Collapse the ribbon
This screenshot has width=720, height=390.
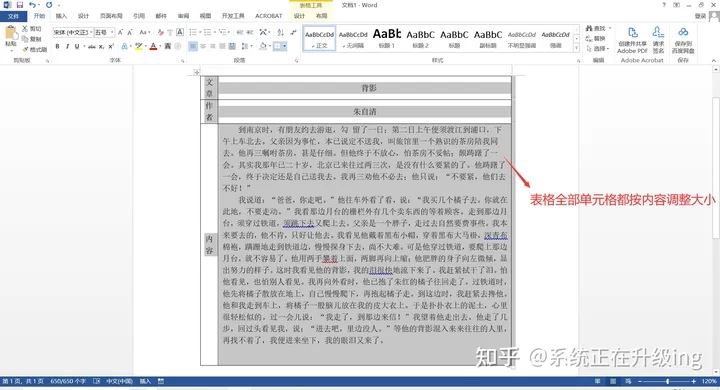713,61
